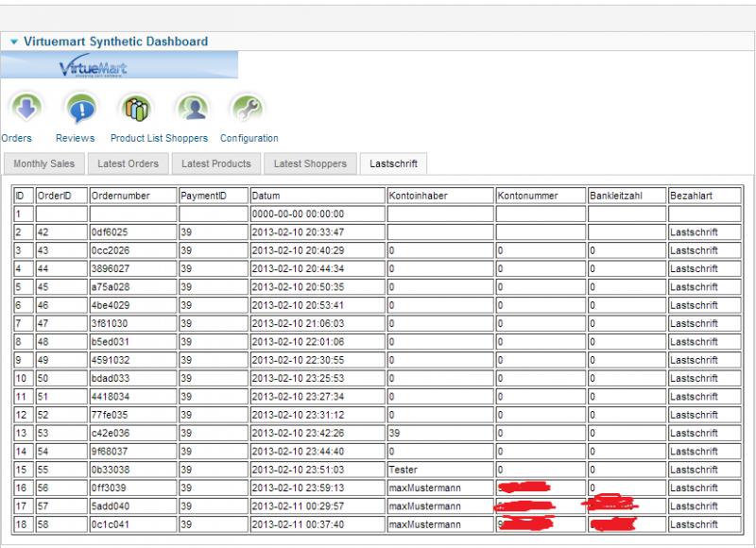Click the Datum column header

tap(266, 196)
